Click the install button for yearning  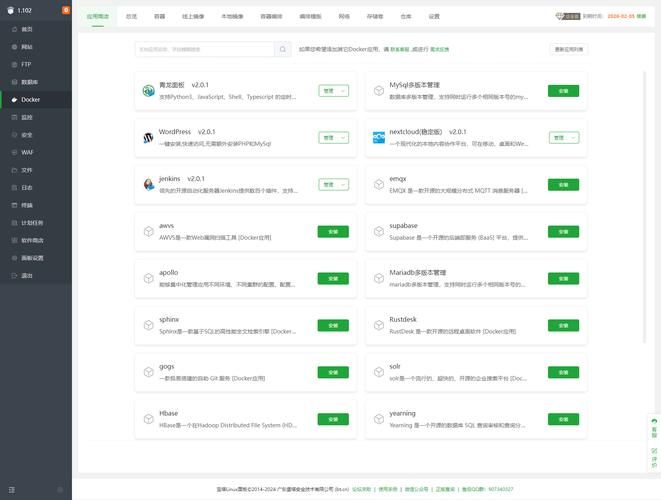point(563,419)
